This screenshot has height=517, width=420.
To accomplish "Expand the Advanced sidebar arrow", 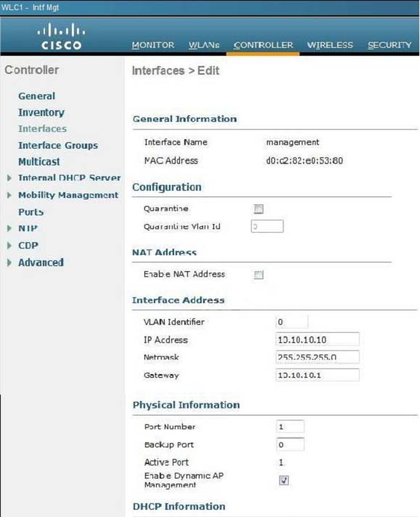I will (9, 262).
